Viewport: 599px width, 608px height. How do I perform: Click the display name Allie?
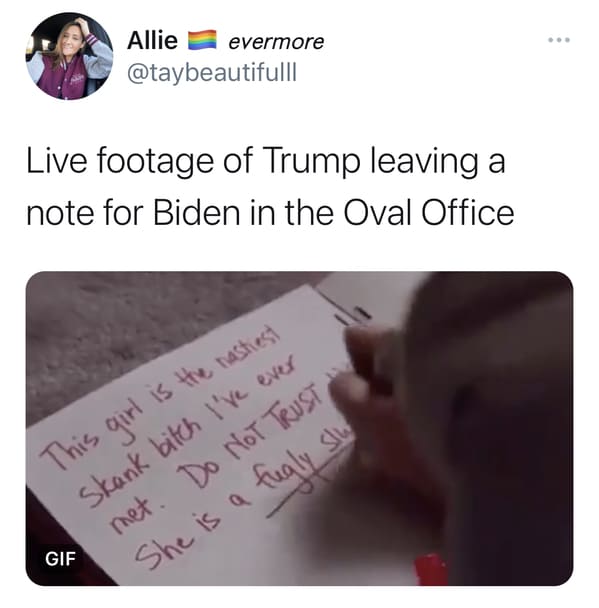tap(153, 40)
